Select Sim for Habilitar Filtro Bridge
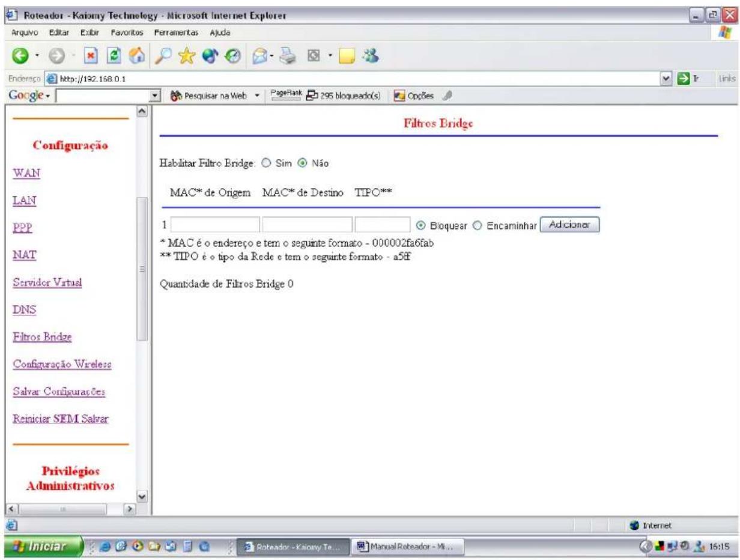This screenshot has height=560, width=740. pyautogui.click(x=267, y=162)
